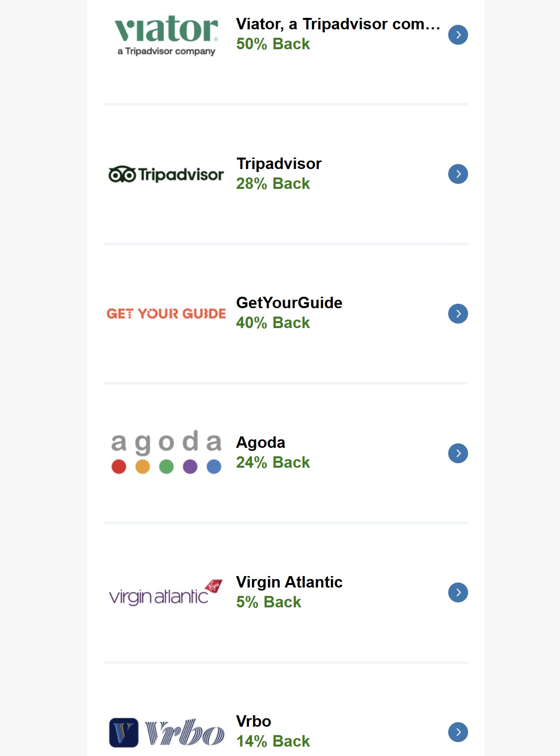Click the Get Your Guide logo
560x756 pixels.
[x=166, y=314]
